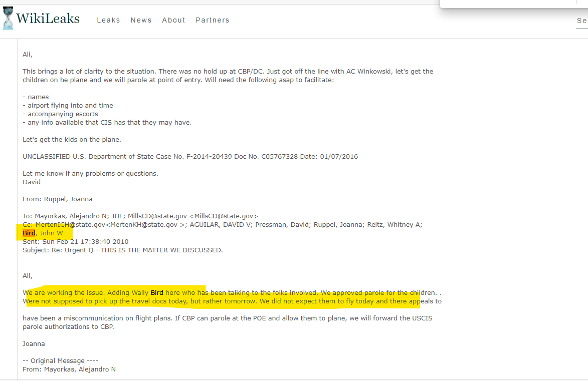Click highlighted "Adding Wally Bird here" sentence
Viewport: 588px width, 381px height.
click(232, 292)
